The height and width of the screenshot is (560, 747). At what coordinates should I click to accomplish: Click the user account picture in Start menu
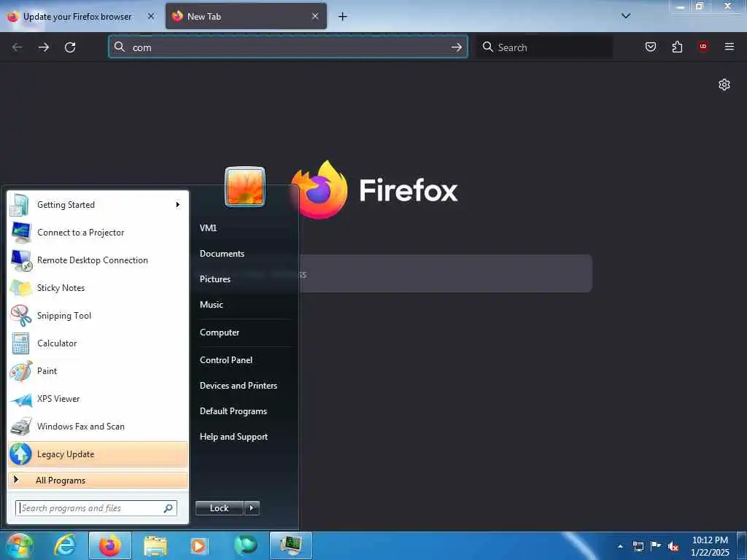point(245,187)
